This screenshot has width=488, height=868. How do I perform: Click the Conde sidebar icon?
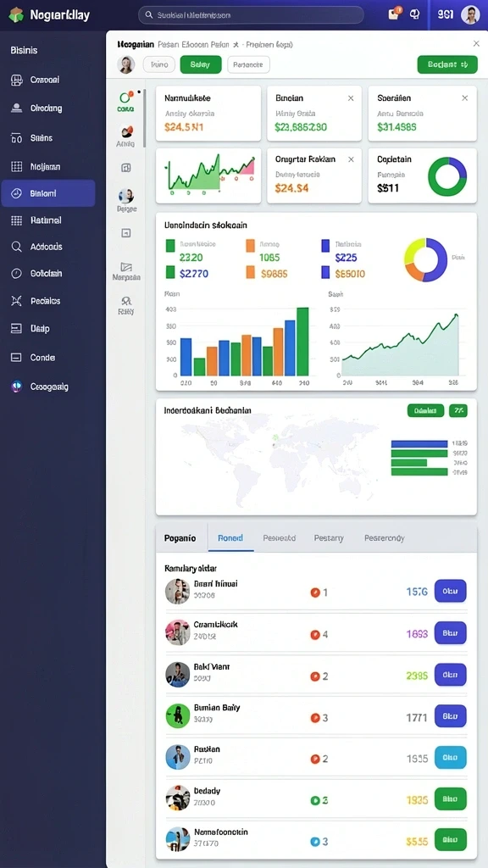17,358
